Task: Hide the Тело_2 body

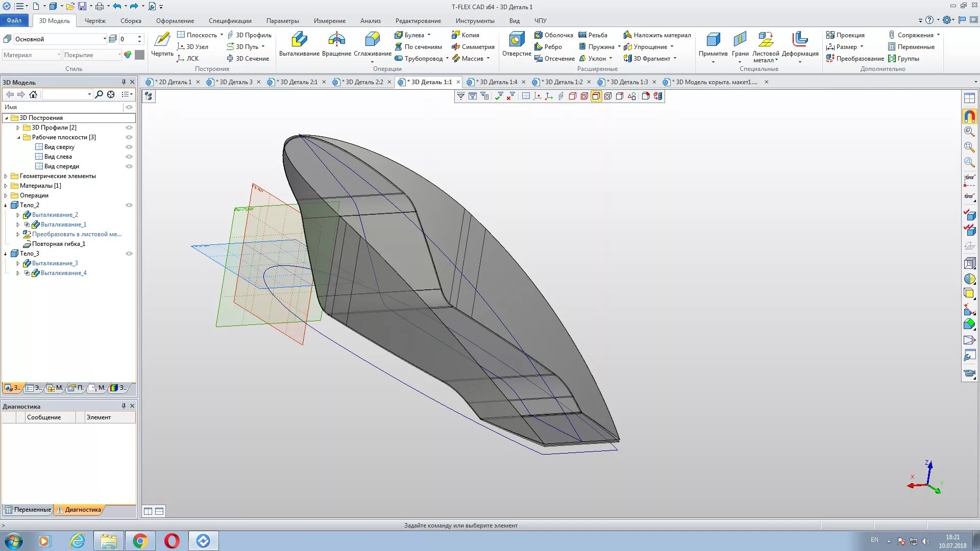Action: pyautogui.click(x=129, y=205)
